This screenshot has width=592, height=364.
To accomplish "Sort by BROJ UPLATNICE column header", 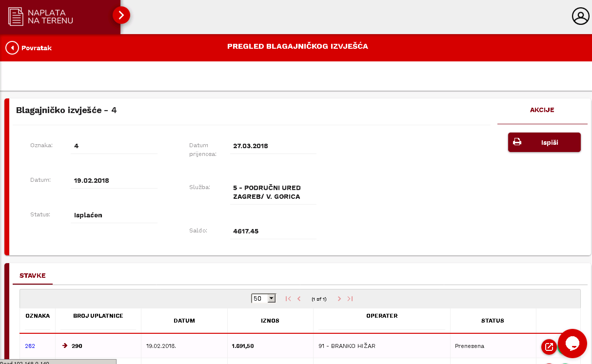I will 98,316.
